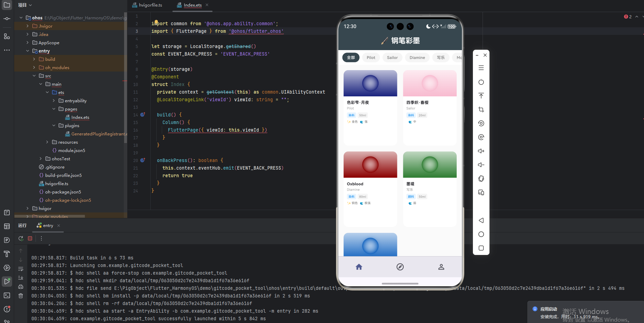The image size is (644, 323).
Task: Open oh-package.json5 file
Action: pos(63,192)
